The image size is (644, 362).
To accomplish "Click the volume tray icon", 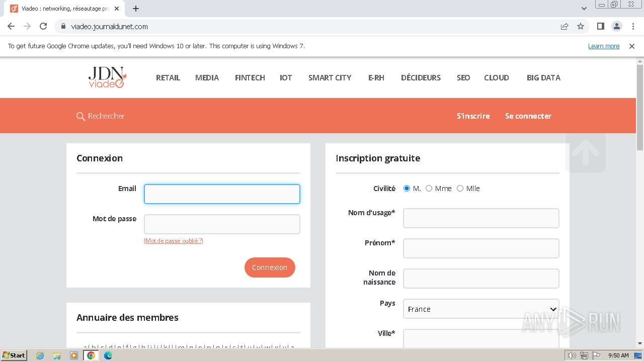I will click(x=572, y=355).
